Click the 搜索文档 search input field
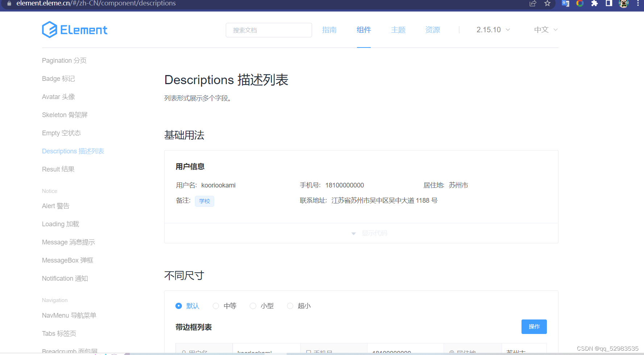Image resolution: width=644 pixels, height=355 pixels. pyautogui.click(x=269, y=30)
